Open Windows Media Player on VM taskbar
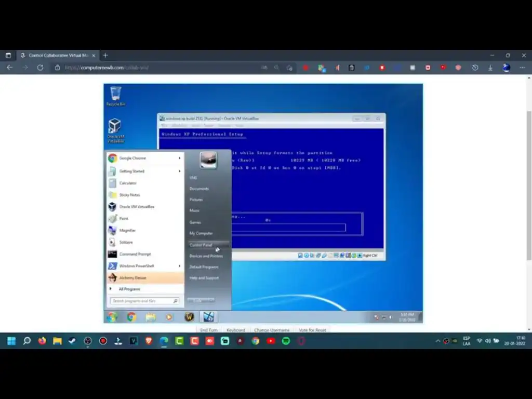Viewport: 532px width, 399px height. (169, 317)
